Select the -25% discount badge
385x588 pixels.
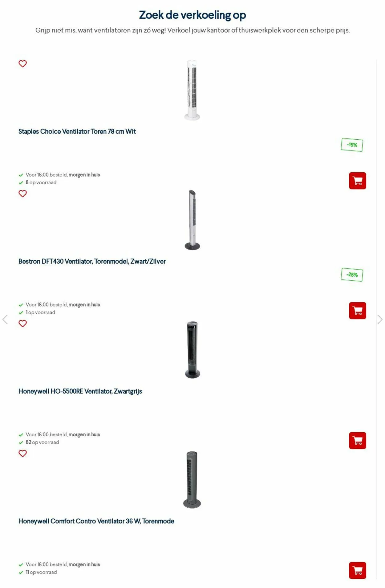(352, 275)
